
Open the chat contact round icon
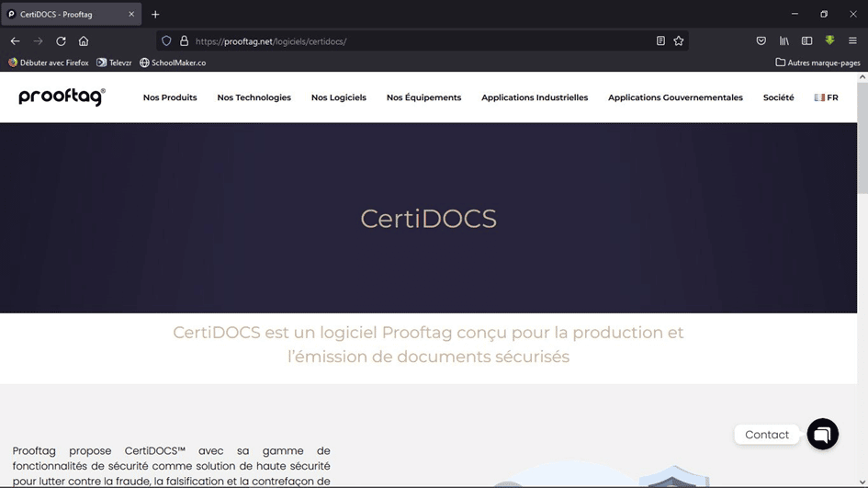(823, 435)
